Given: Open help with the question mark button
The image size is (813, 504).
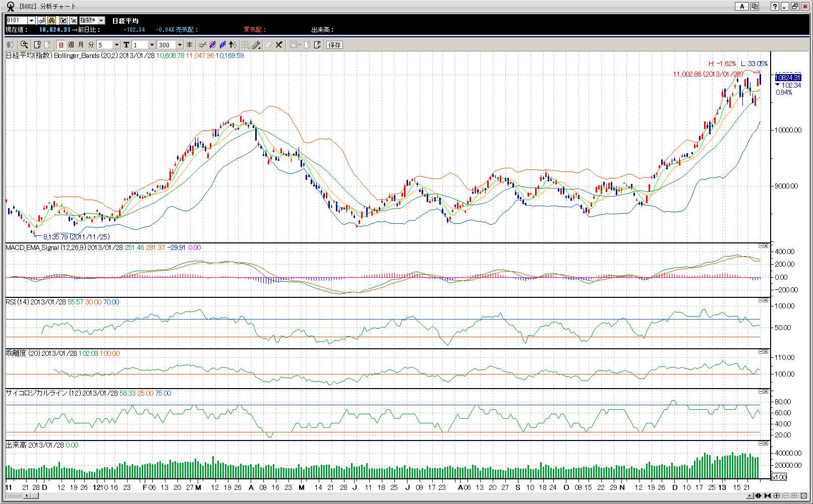Looking at the screenshot, I should tap(775, 7).
